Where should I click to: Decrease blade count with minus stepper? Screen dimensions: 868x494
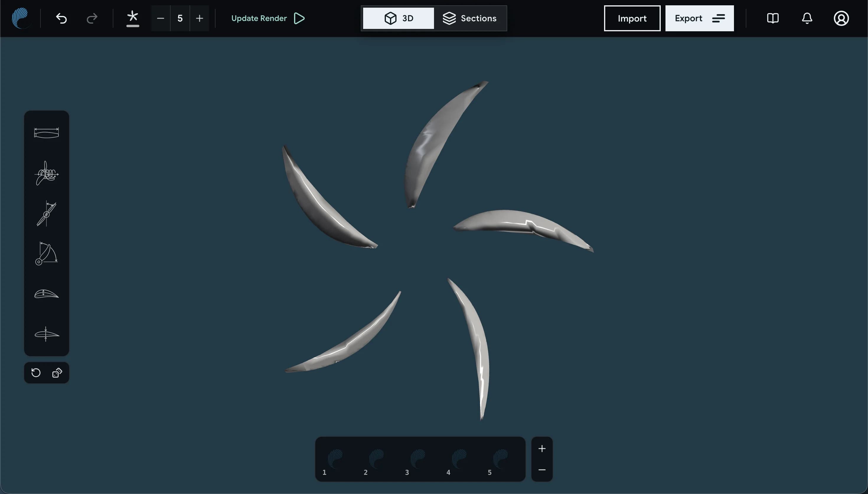point(161,18)
